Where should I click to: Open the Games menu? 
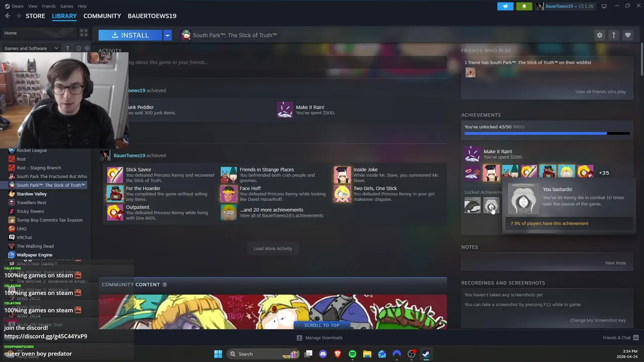(x=66, y=6)
